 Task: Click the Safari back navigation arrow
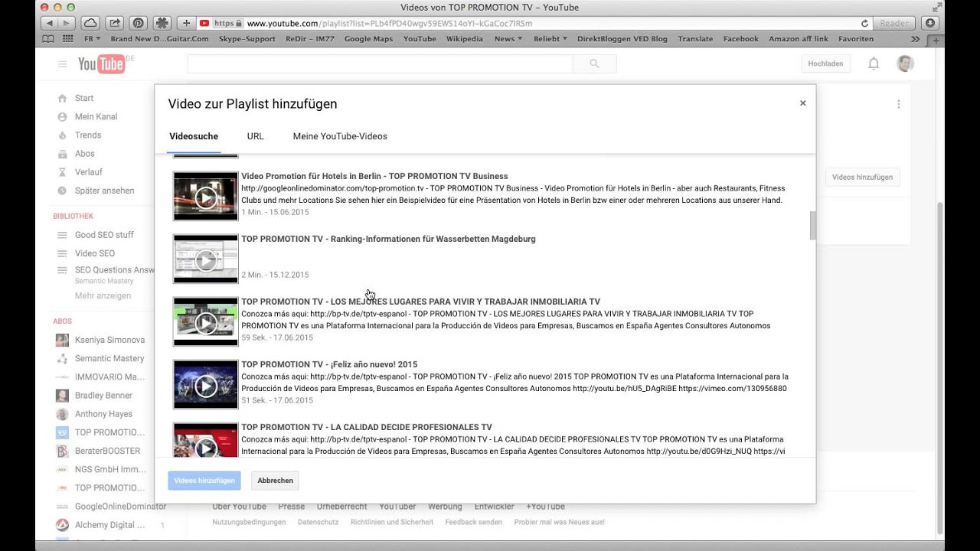point(48,23)
